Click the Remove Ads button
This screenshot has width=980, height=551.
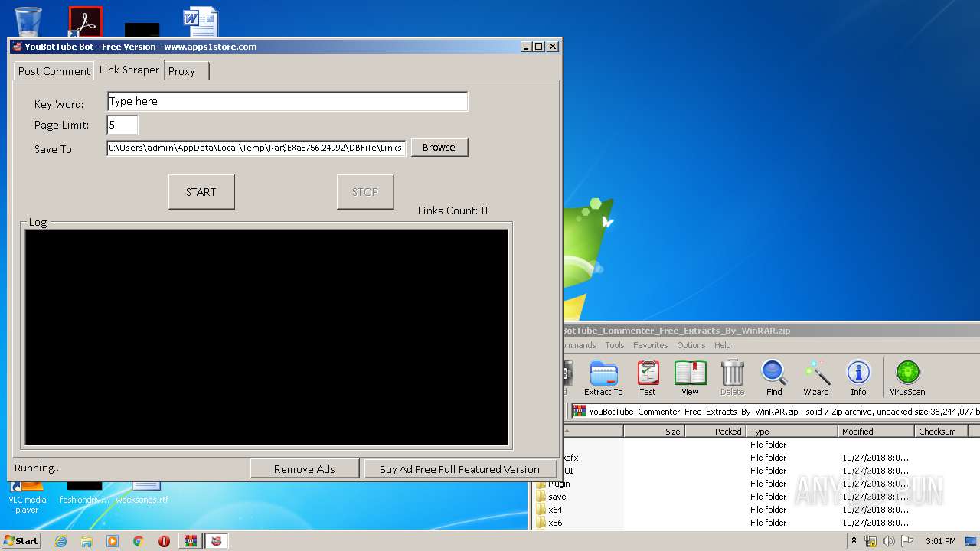coord(305,469)
